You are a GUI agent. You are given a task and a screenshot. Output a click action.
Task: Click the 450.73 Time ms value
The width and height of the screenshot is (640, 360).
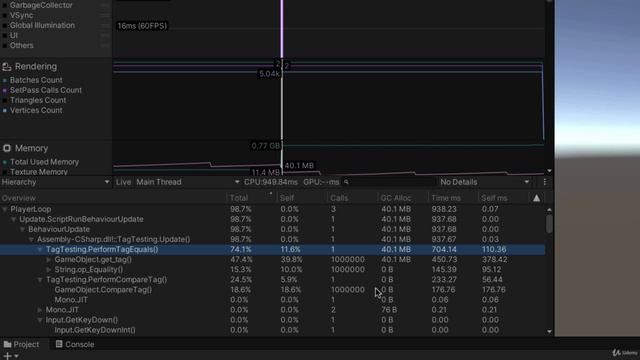[x=444, y=260]
